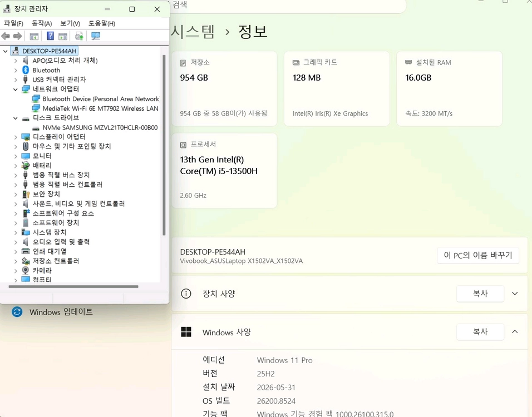Click the info circle icon beside 장치 사양
This screenshot has height=417, width=532.
coord(186,294)
